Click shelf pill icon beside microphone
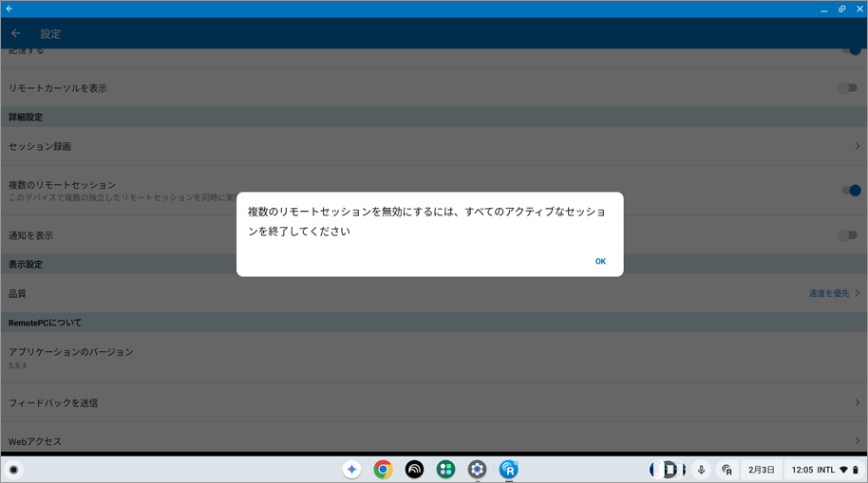Image resolution: width=868 pixels, height=483 pixels. point(668,470)
